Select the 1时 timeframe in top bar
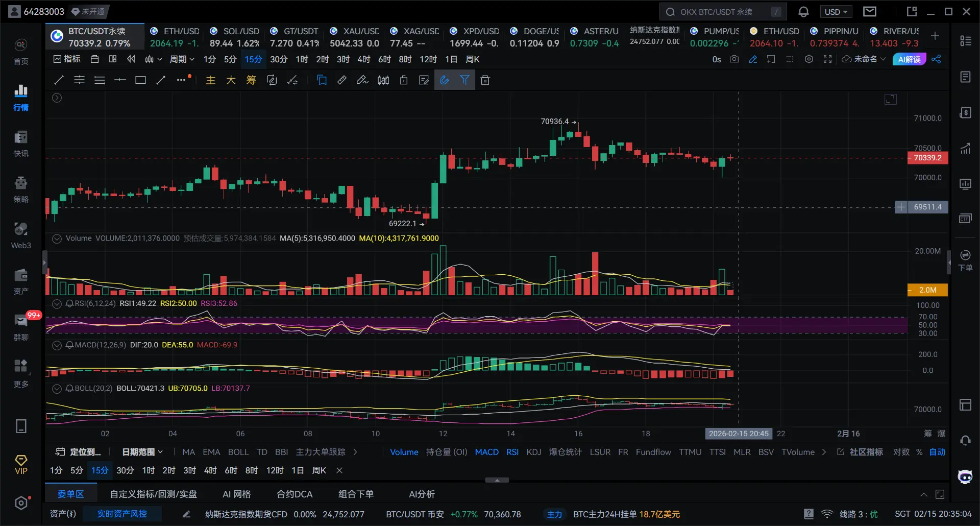 (x=302, y=59)
